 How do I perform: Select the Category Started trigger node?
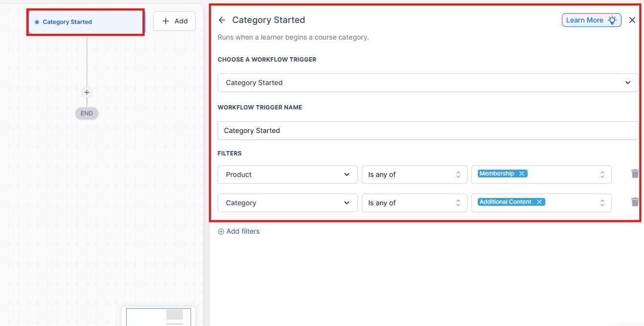(86, 22)
